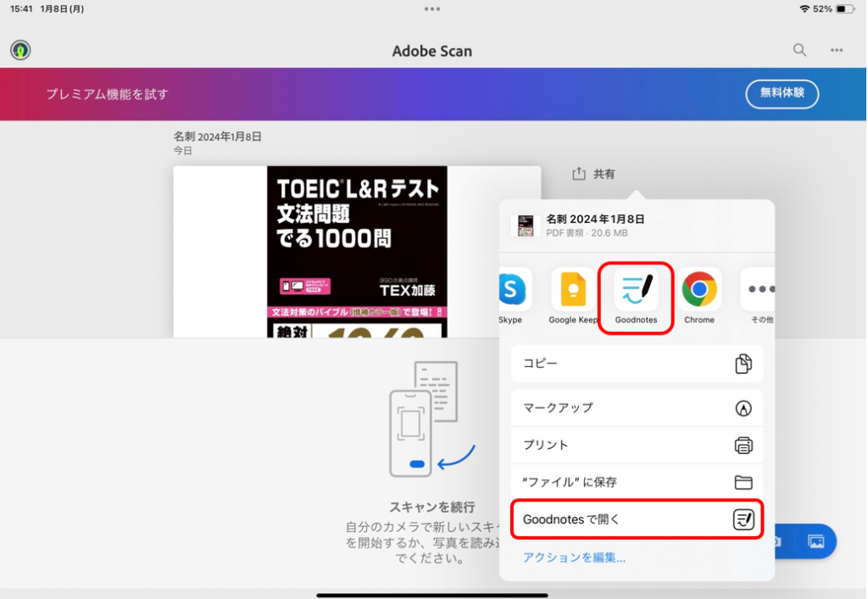Choose Goodnotesで開く in the share sheet
Image resolution: width=868 pixels, height=599 pixels.
pyautogui.click(x=637, y=519)
